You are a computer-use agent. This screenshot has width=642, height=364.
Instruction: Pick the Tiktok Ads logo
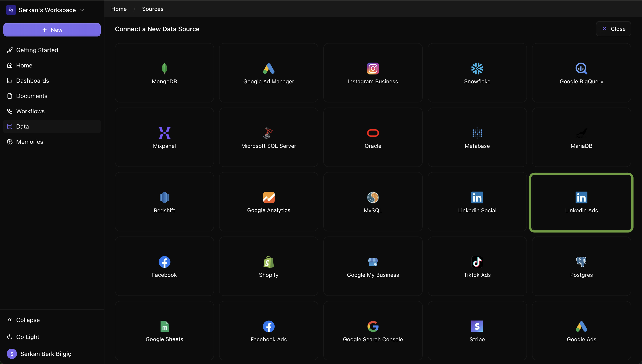tap(477, 262)
